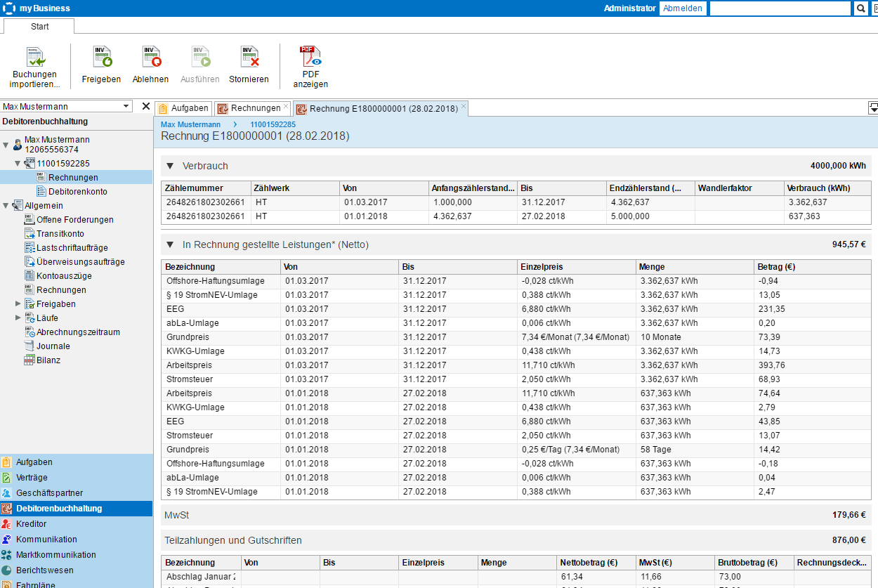Image resolution: width=878 pixels, height=588 pixels.
Task: Click the Buchungen importieren toolbar icon
Action: coord(35,58)
